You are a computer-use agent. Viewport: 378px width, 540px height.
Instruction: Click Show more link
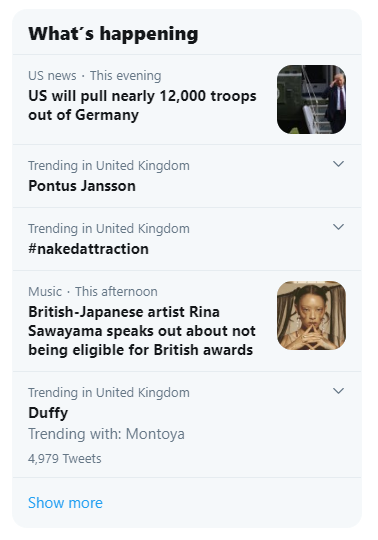(65, 503)
